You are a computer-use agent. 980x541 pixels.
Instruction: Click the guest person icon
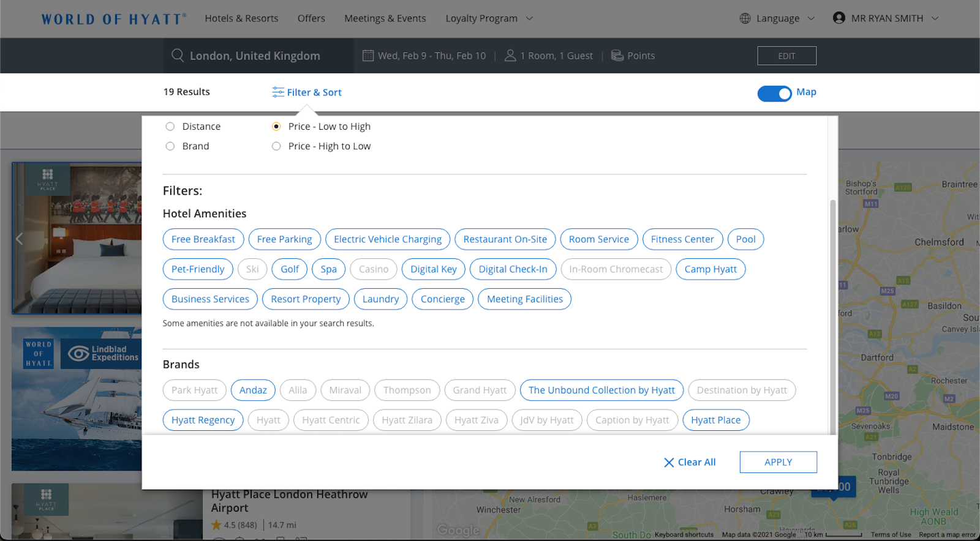510,56
